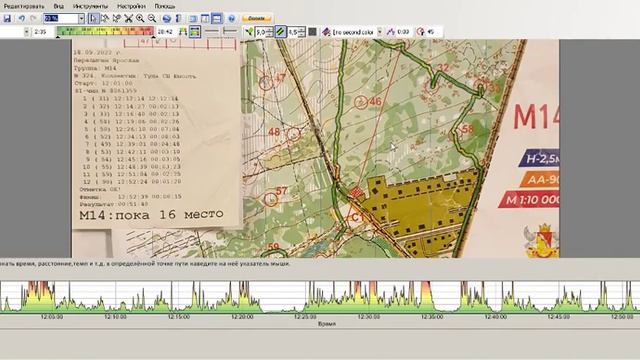Click the 12:40:00 label on the timeline
The height and width of the screenshot is (360, 640).
point(496,316)
